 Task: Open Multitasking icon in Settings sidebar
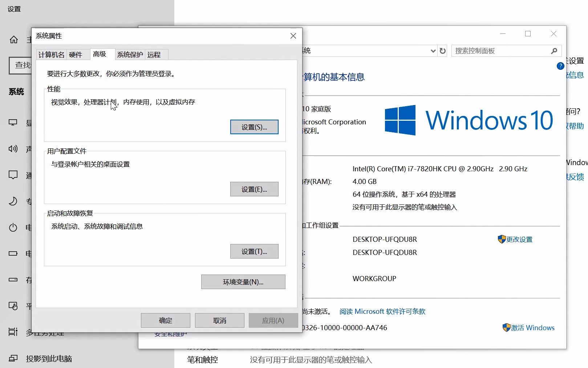pos(13,332)
